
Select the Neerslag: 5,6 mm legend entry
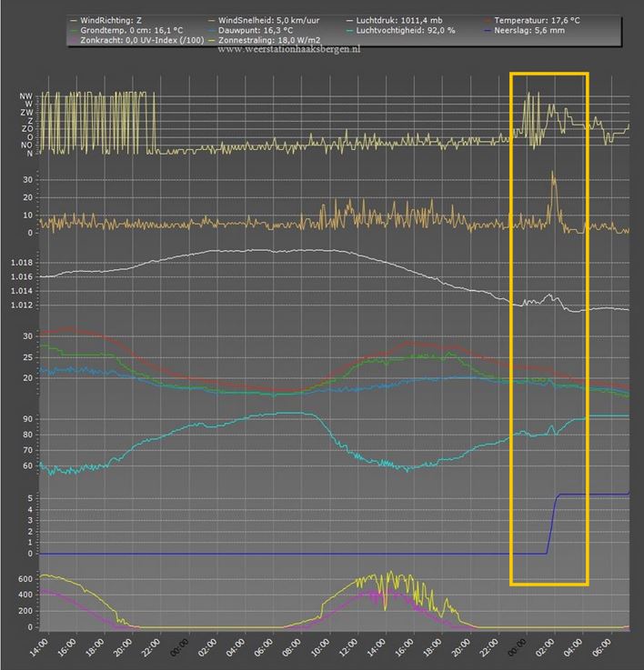(x=525, y=30)
